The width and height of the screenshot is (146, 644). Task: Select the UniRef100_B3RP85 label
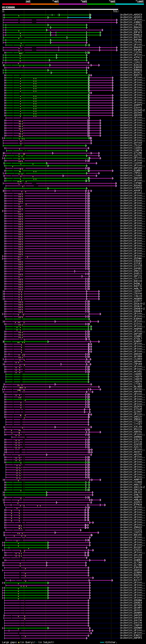(x=131, y=67)
